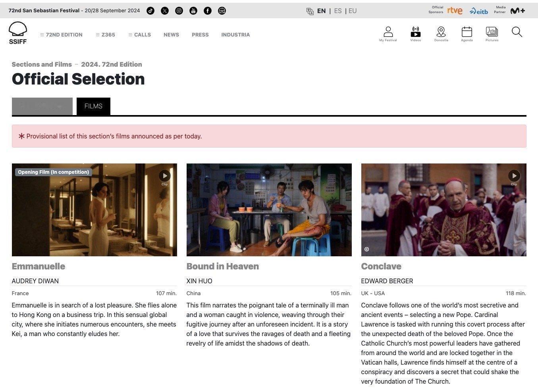Click the Official Selection heading
Viewport: 538px width, 392px height.
coord(78,79)
